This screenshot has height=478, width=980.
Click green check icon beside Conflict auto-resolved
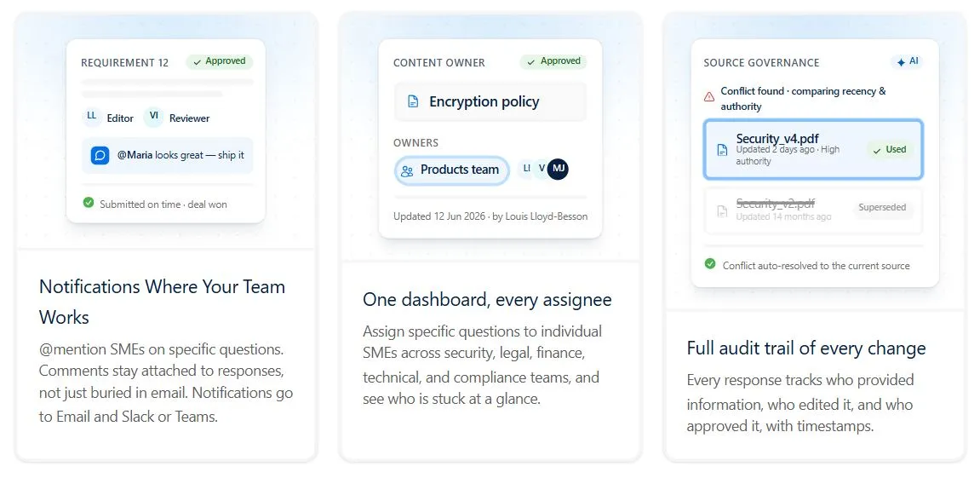pyautogui.click(x=710, y=264)
